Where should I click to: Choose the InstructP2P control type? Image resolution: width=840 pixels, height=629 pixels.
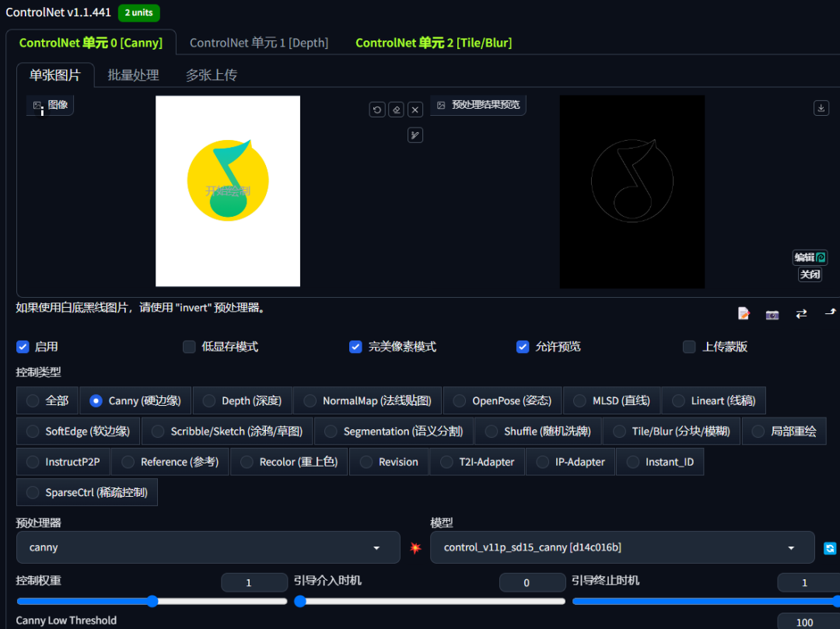(x=63, y=461)
